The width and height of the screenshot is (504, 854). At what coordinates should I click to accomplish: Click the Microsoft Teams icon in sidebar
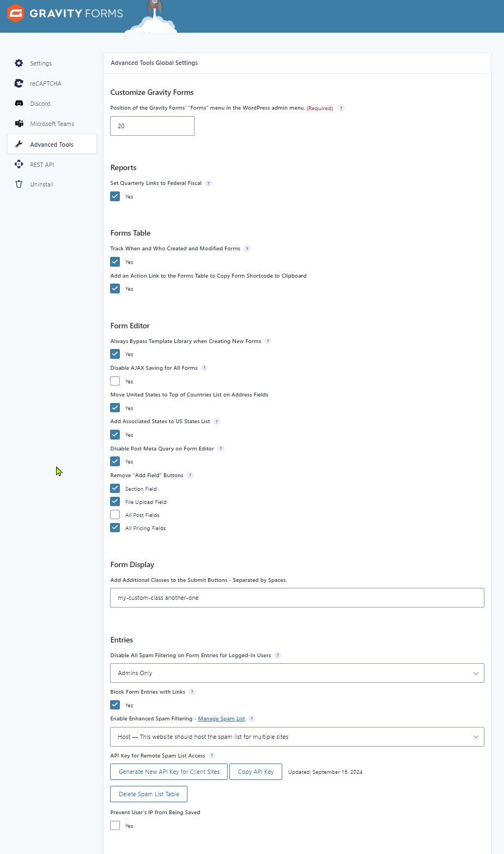(x=19, y=124)
